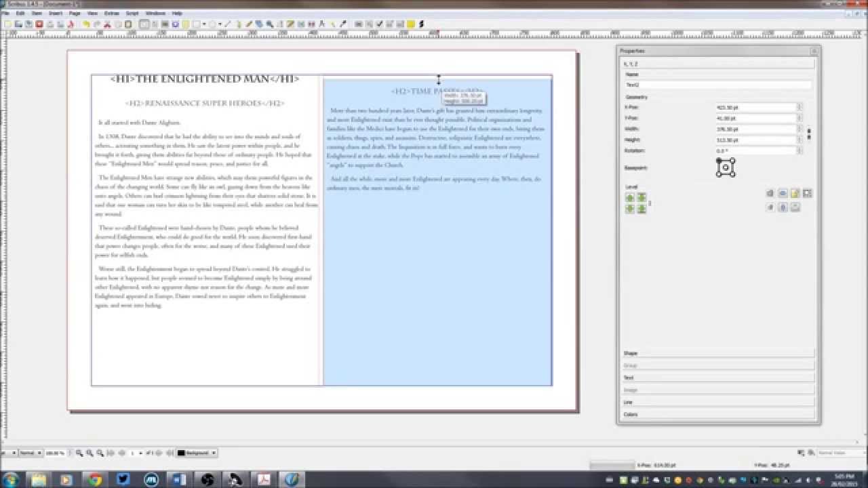Select the Freehand Line pencil tool
868x488 pixels.
(249, 24)
